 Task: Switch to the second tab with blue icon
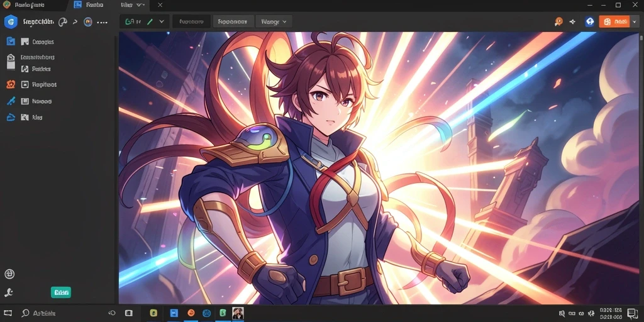(89, 5)
